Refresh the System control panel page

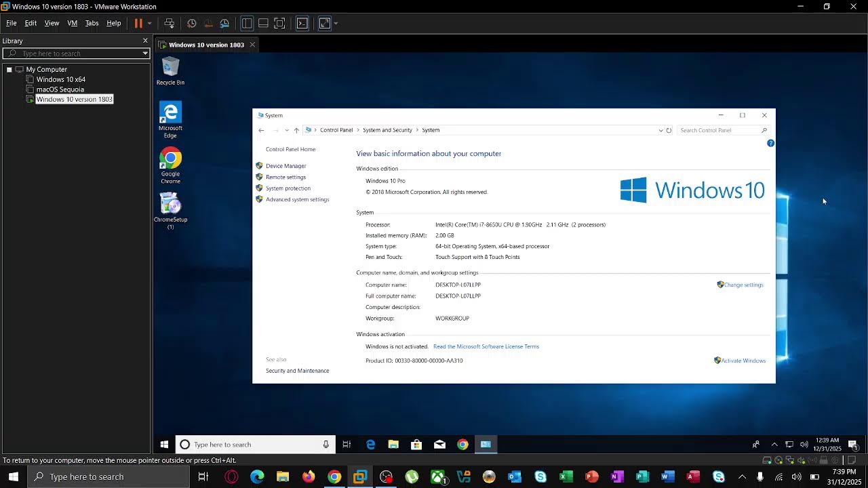(x=669, y=130)
